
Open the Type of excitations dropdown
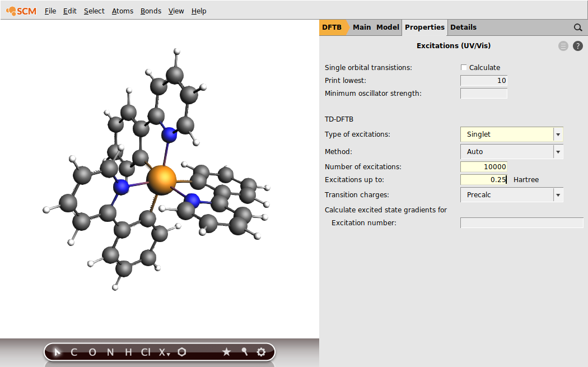[x=558, y=134]
